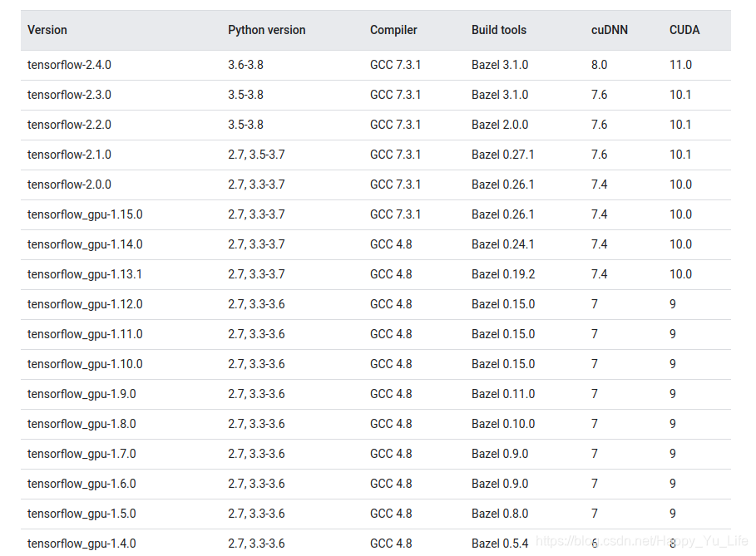This screenshot has height=556, width=756.
Task: Click GCC 4.8 in tensorflow_gpu-1.4.0 row
Action: click(x=391, y=543)
